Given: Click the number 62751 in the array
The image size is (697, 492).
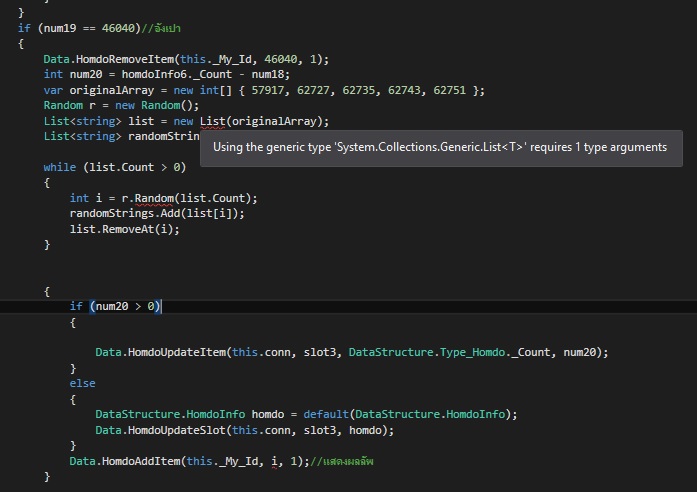Looking at the screenshot, I should tap(449, 90).
